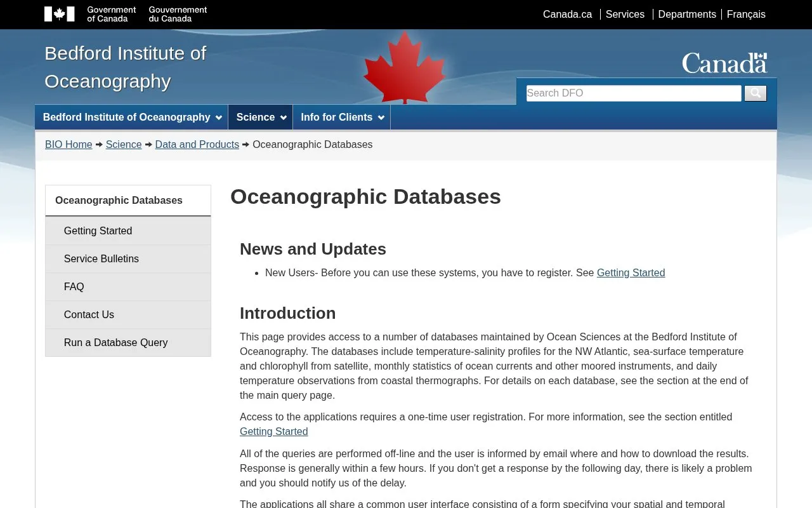Open the Services top link
Viewport: 812px width, 508px height.
click(625, 14)
